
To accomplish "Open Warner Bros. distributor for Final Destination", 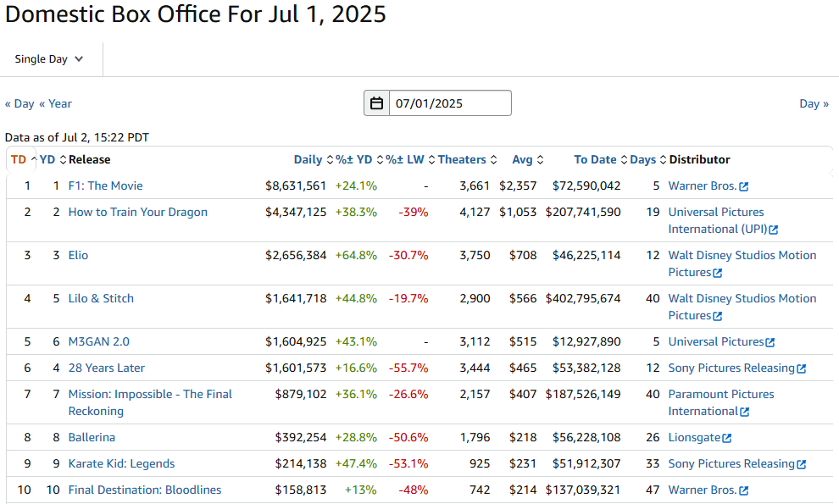I will [702, 490].
